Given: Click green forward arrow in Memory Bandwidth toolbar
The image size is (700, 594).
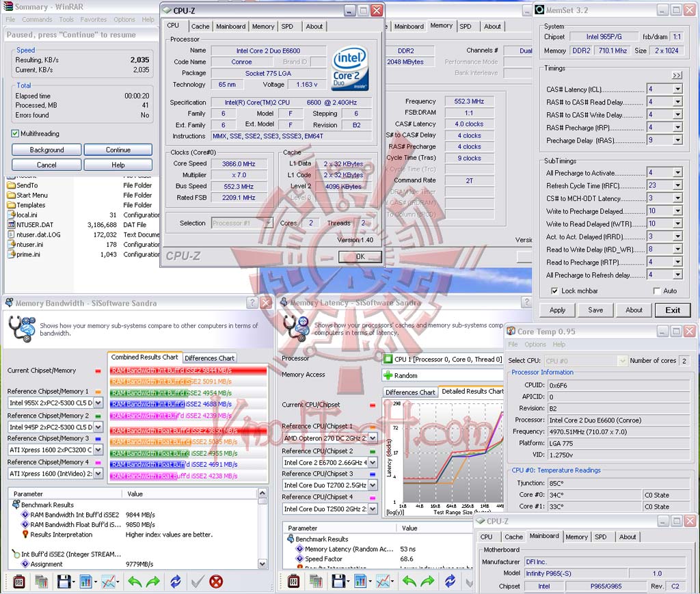Looking at the screenshot, I should (x=153, y=582).
